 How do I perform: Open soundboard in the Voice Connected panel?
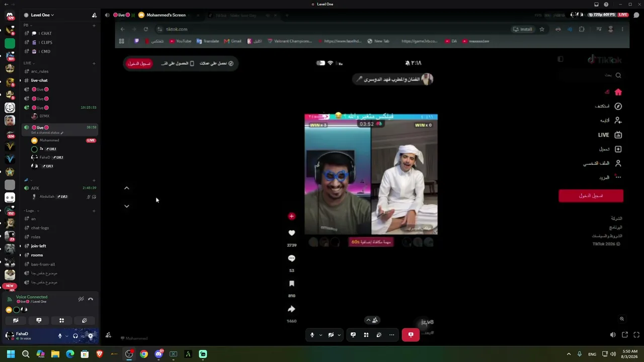[85, 320]
